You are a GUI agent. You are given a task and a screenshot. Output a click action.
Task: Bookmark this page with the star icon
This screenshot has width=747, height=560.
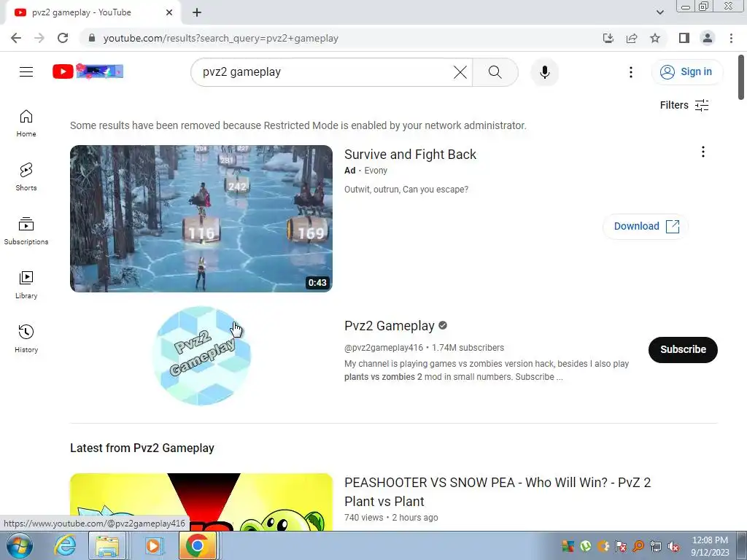(x=655, y=38)
